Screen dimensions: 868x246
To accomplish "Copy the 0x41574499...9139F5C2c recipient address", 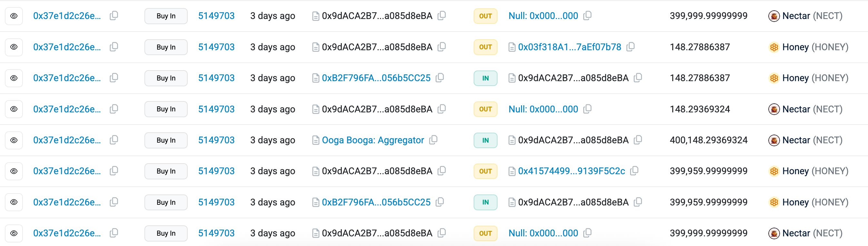I will click(634, 171).
